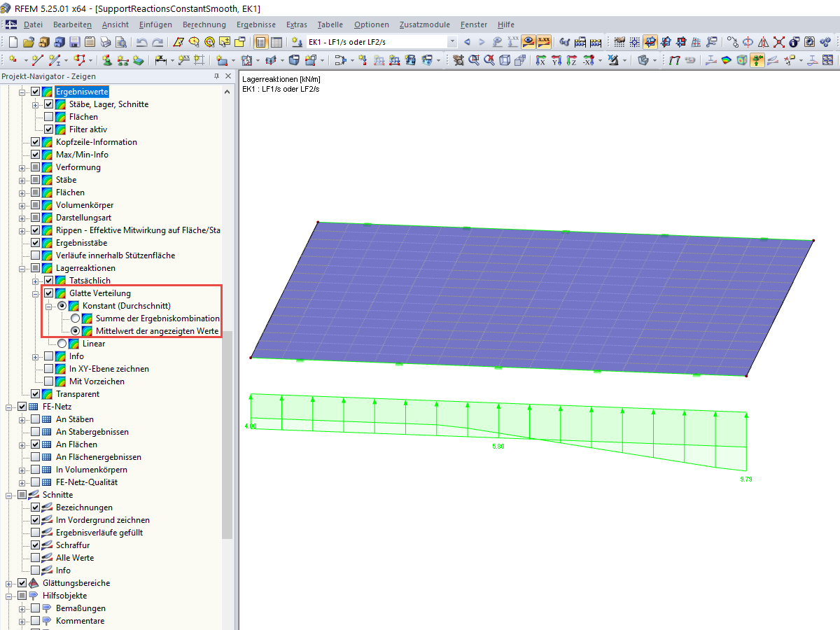840x630 pixels.
Task: Open the Ergebnisse menu
Action: click(x=255, y=24)
